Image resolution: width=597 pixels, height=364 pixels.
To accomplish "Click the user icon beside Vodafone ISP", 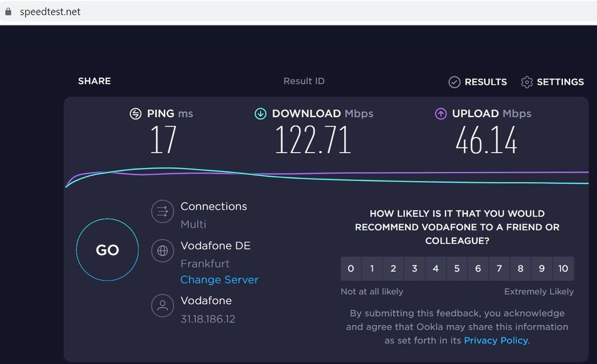I will point(163,305).
